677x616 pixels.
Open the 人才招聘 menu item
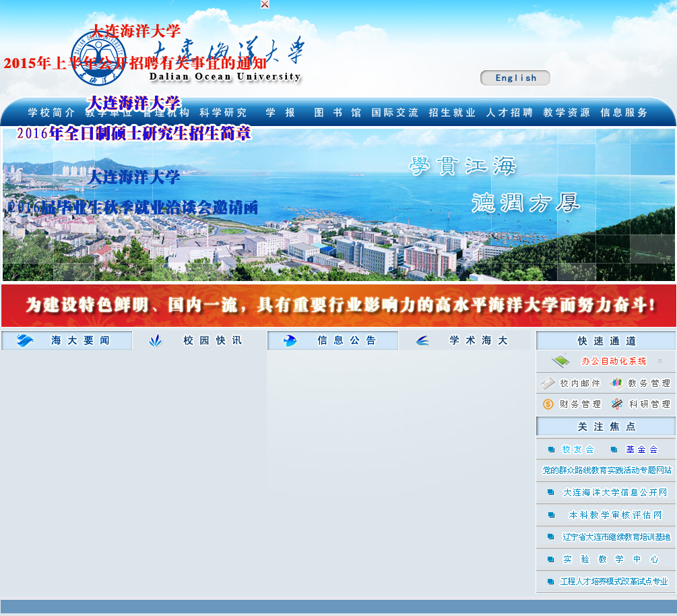509,113
